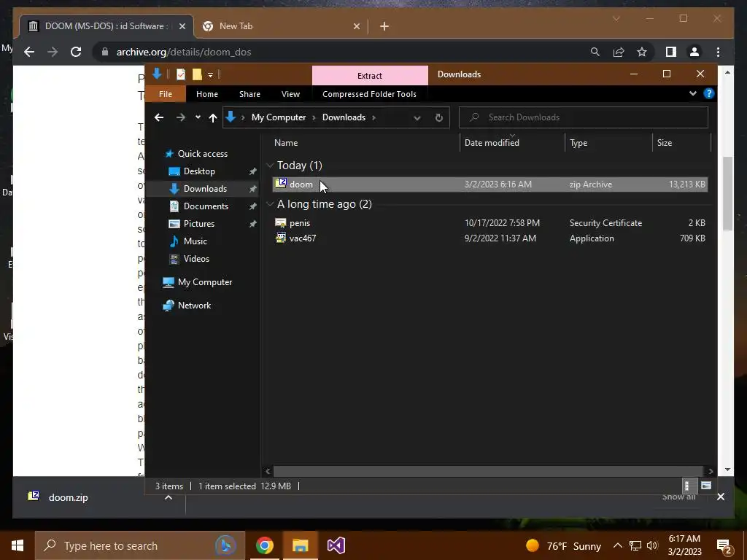This screenshot has width=747, height=560.
Task: Open the recent locations dropdown in Explorer
Action: pyautogui.click(x=198, y=117)
